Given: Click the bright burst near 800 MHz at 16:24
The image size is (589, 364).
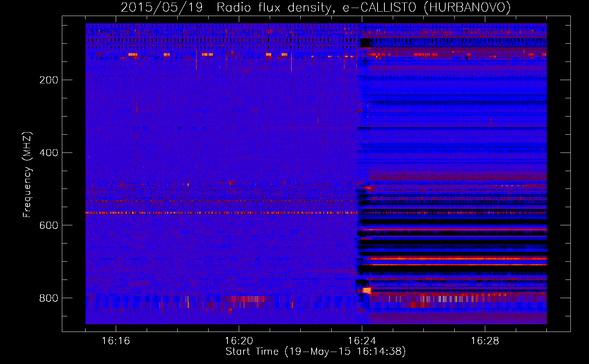Looking at the screenshot, I should tap(367, 290).
